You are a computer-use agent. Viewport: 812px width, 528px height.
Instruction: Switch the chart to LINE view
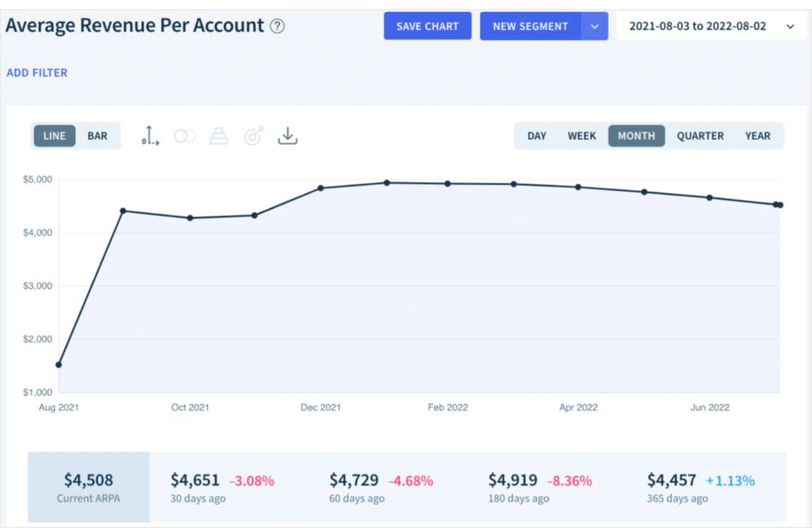pyautogui.click(x=54, y=135)
